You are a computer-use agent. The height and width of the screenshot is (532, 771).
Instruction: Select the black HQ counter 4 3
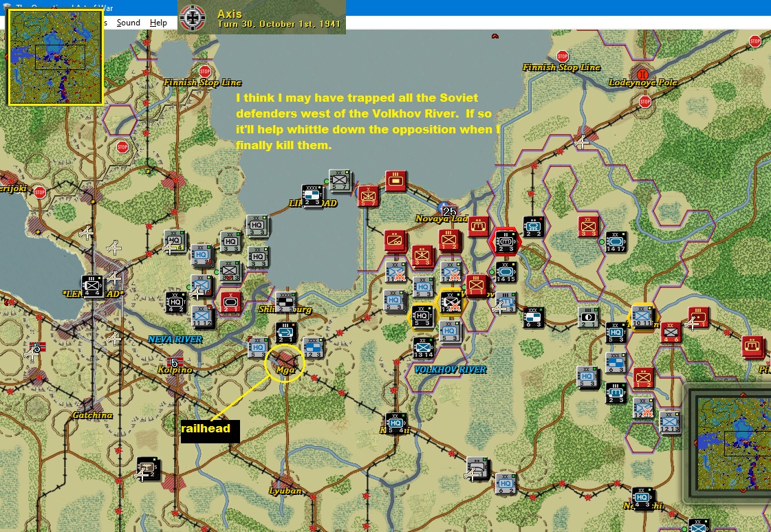pos(642,498)
